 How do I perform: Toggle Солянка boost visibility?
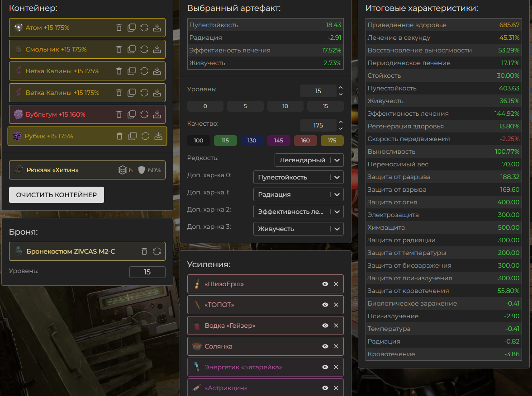tap(325, 346)
